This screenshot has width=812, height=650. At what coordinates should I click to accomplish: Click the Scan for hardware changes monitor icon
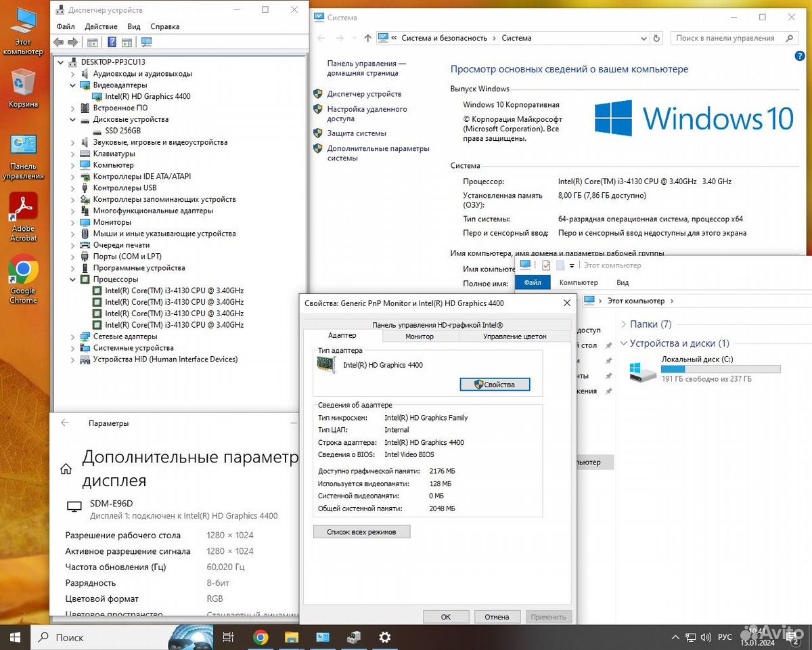click(x=146, y=42)
